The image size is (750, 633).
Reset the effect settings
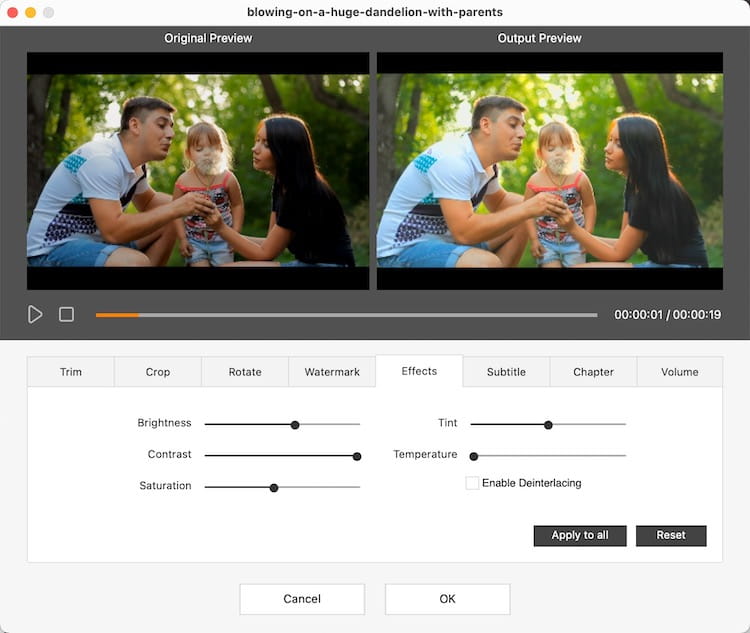(671, 535)
